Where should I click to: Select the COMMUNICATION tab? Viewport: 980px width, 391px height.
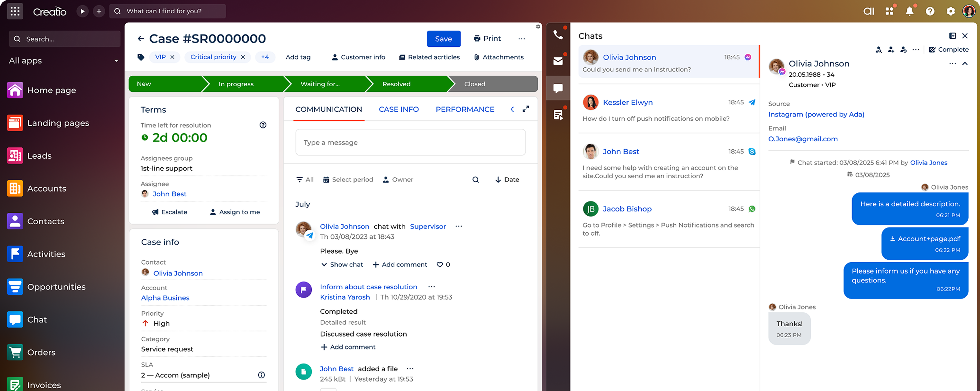[x=329, y=109]
